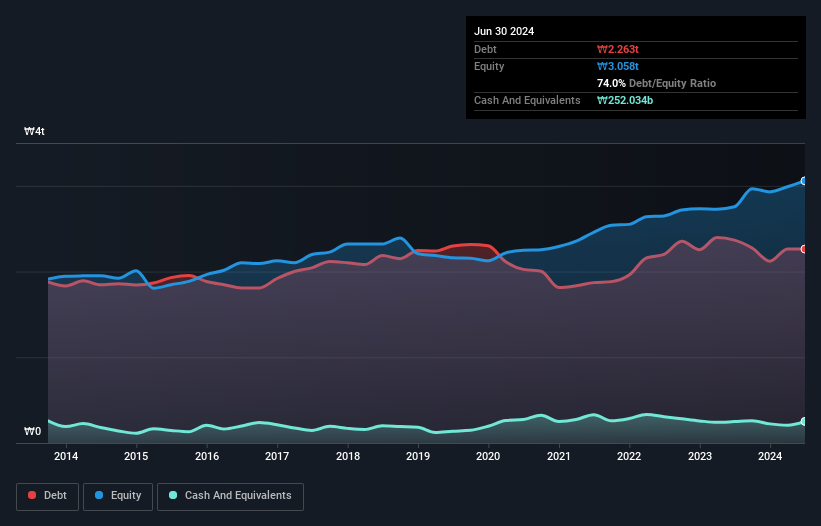This screenshot has width=821, height=526.
Task: Click the 2019 x-axis label
Action: pos(418,456)
